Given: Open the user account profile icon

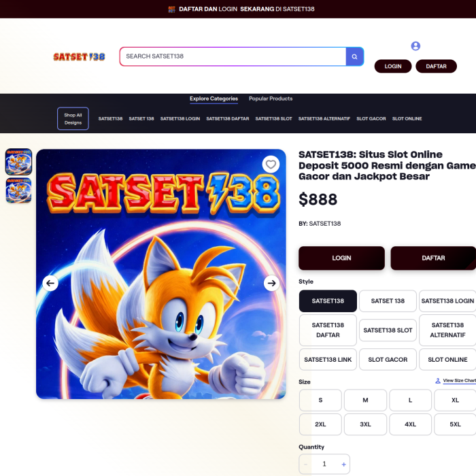Looking at the screenshot, I should point(415,46).
